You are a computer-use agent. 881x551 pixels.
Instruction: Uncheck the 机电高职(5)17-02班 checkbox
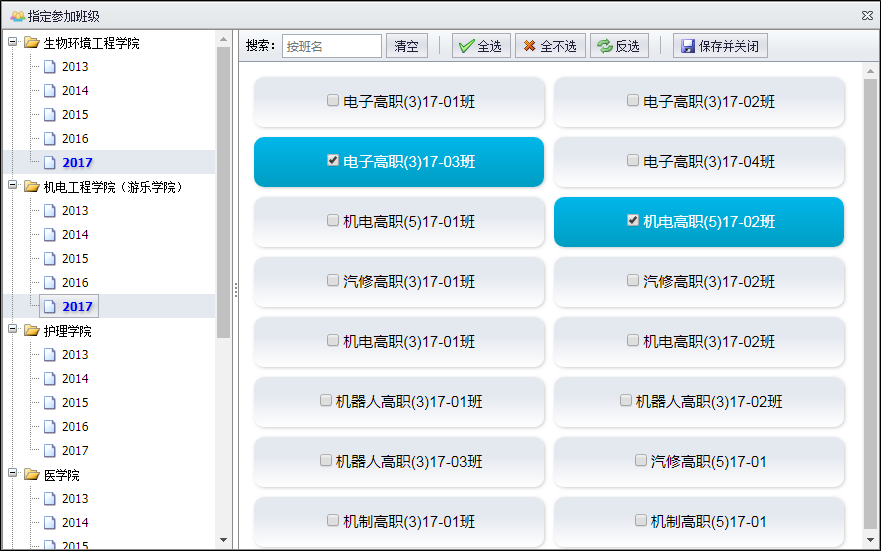point(633,220)
